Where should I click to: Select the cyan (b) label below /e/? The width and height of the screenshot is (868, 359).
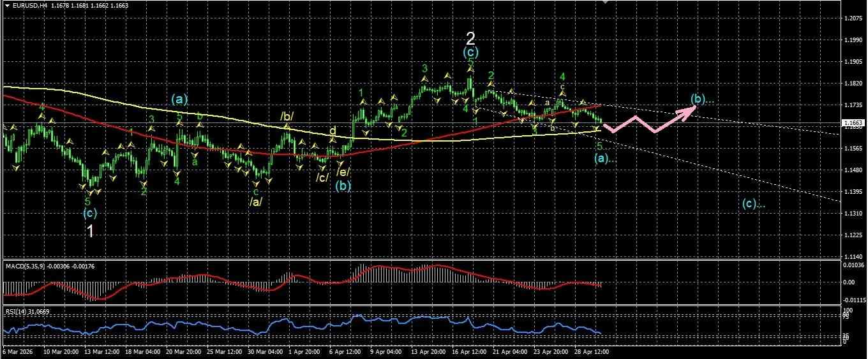point(343,186)
